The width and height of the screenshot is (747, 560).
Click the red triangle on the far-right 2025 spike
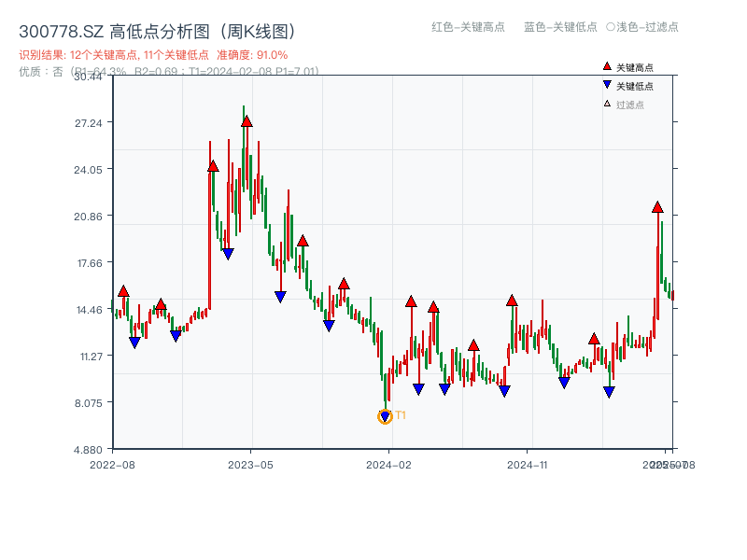click(658, 207)
